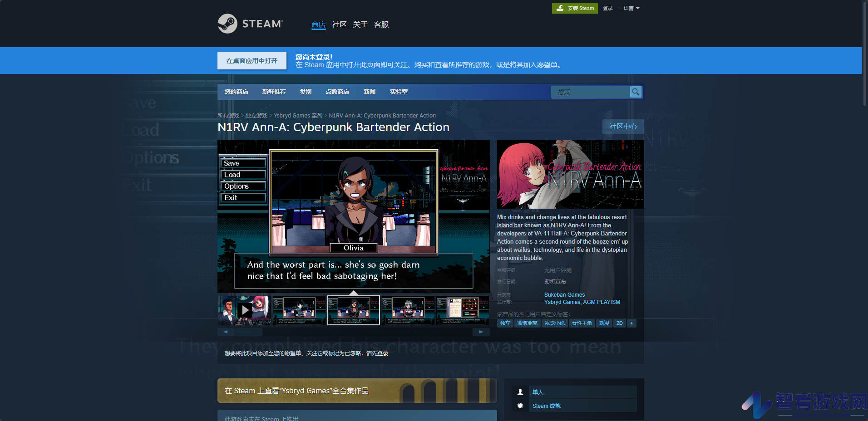Click the search magnifier icon
Screen dimensions: 868x421
tap(636, 92)
